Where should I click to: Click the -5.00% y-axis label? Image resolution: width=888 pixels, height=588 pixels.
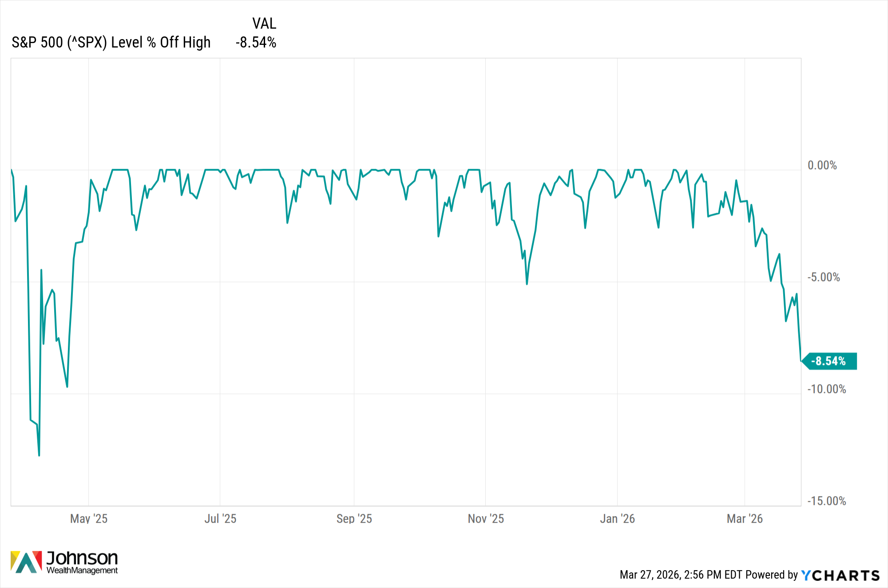[824, 278]
